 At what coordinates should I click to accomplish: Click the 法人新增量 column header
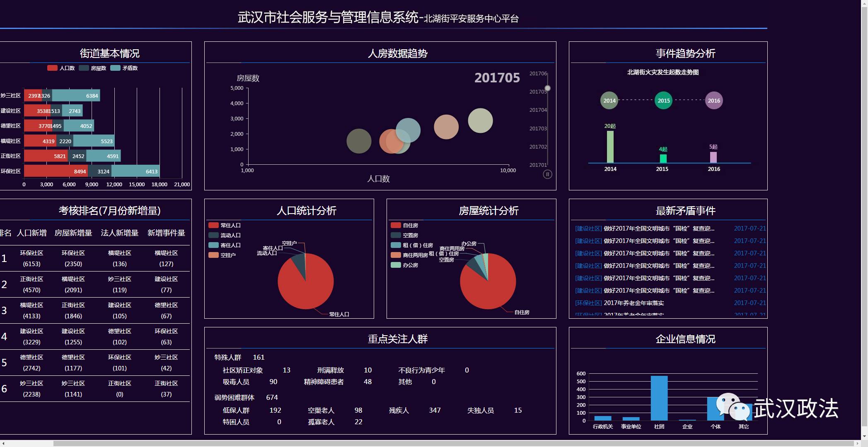(x=120, y=233)
